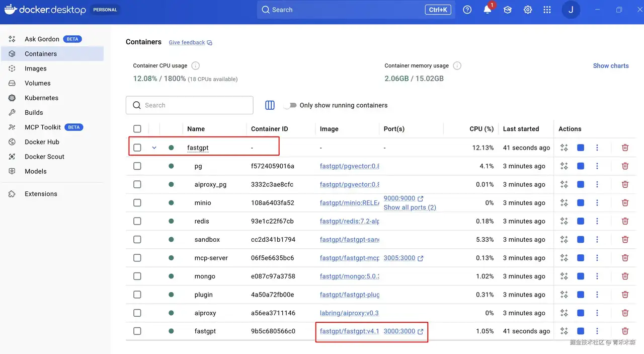Open more actions for aiproxy container
This screenshot has height=354, width=644.
(x=597, y=313)
